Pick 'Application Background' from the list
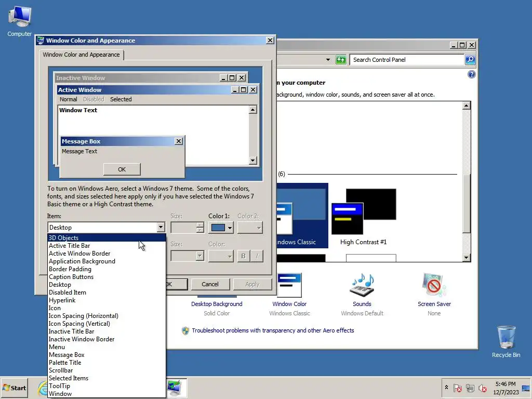This screenshot has width=532, height=399. click(107, 261)
